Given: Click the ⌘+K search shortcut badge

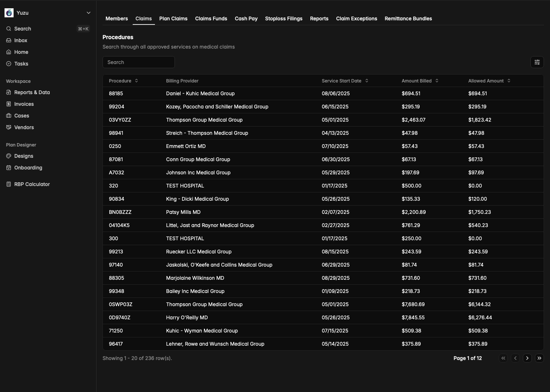Looking at the screenshot, I should 83,29.
